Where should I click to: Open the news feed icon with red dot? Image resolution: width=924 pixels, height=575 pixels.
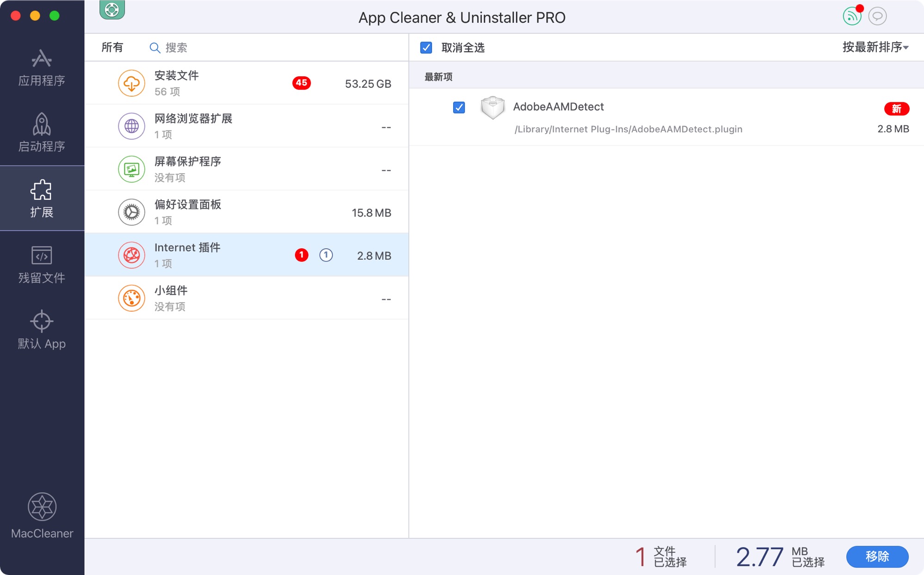click(852, 16)
